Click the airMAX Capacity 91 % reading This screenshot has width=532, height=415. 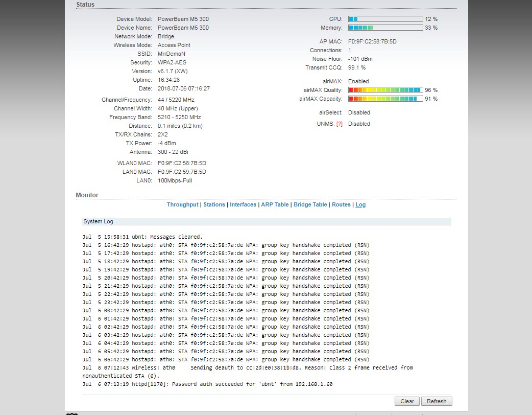[x=431, y=99]
